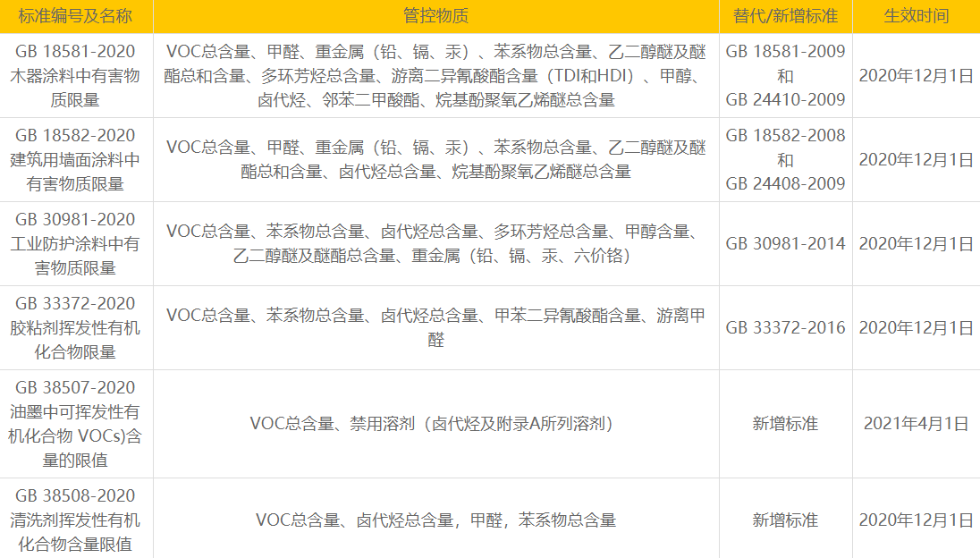This screenshot has width=980, height=558.
Task: Click 新增标准 in the GB 38508-2020 row
Action: [x=785, y=520]
